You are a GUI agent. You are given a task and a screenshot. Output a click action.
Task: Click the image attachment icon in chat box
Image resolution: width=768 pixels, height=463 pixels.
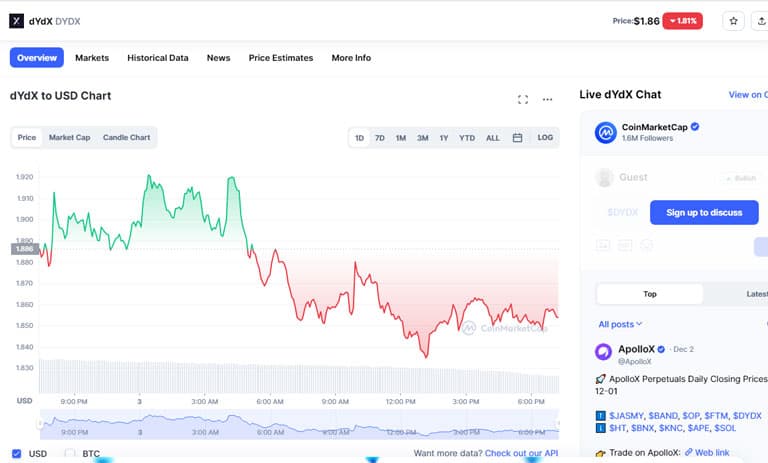click(603, 245)
